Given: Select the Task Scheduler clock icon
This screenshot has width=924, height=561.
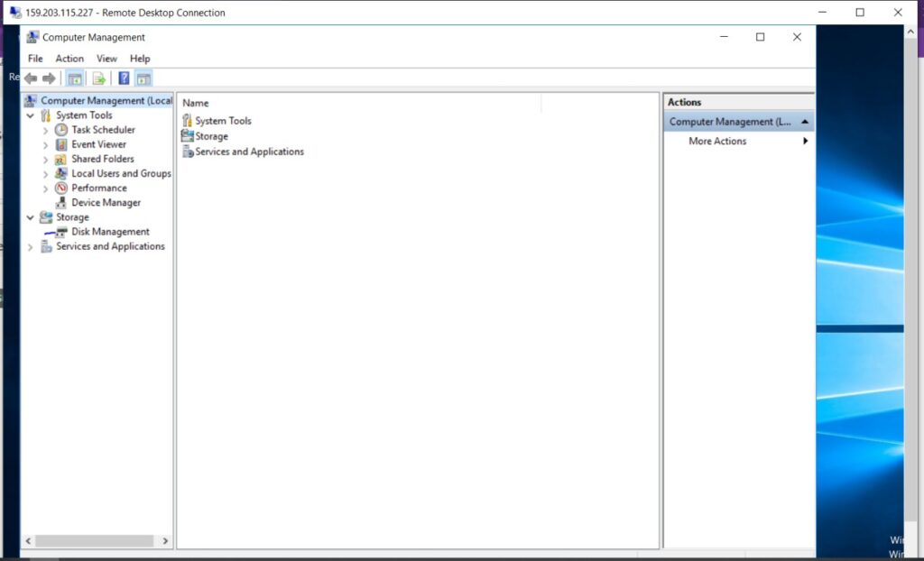Looking at the screenshot, I should 61,130.
